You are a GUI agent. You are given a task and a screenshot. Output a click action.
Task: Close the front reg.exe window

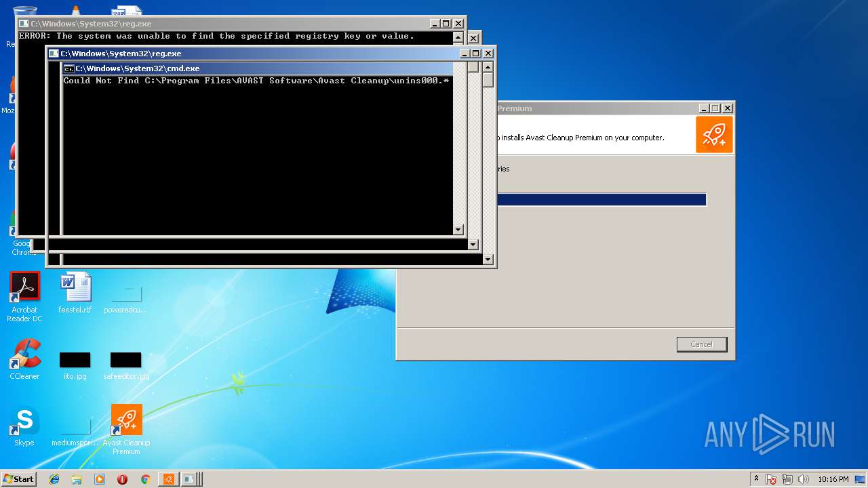488,54
